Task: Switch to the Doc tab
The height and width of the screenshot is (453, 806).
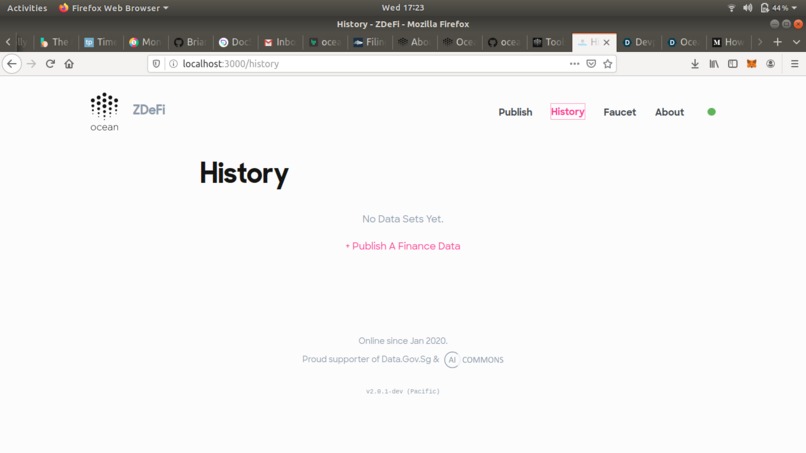Action: 234,42
